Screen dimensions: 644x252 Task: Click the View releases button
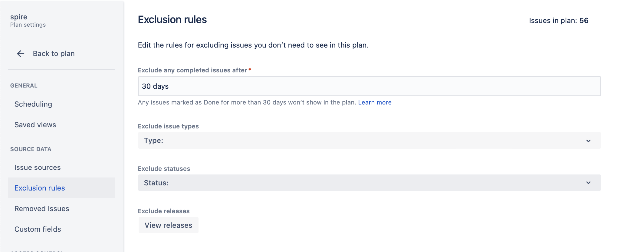click(x=168, y=225)
